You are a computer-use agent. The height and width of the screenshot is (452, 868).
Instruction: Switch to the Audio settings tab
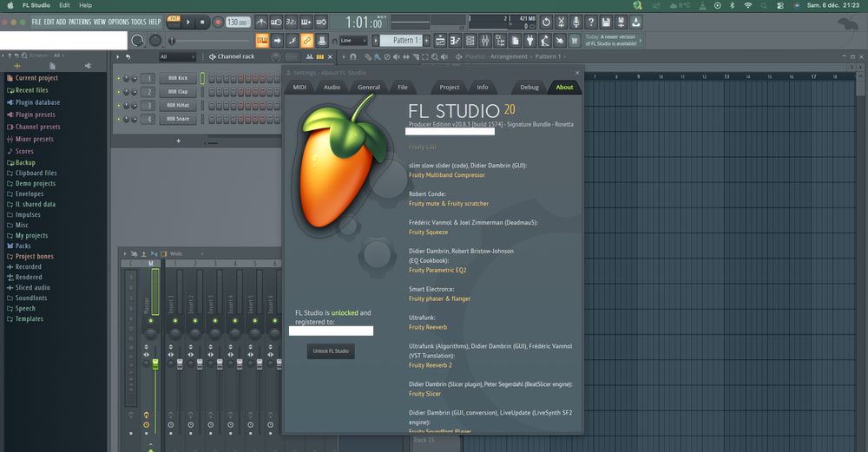(x=332, y=87)
